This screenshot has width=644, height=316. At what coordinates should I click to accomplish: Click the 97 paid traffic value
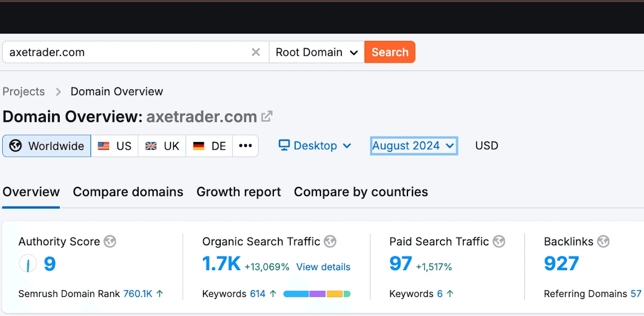point(400,264)
